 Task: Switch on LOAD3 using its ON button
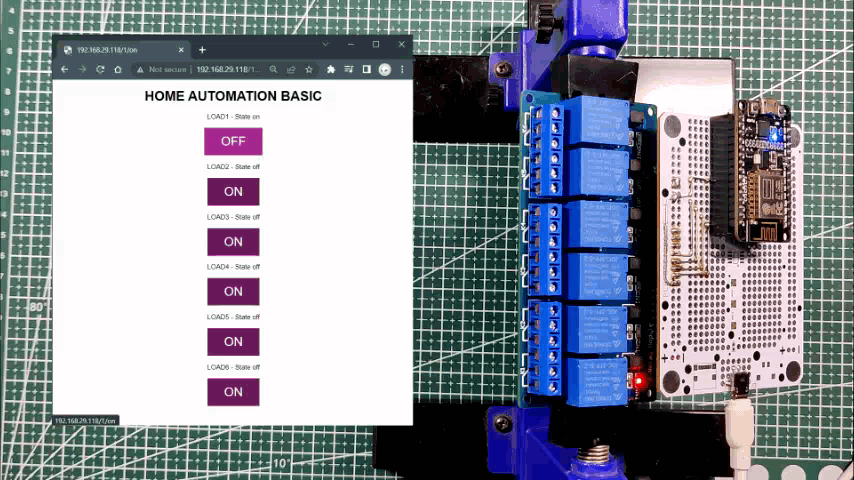point(233,241)
